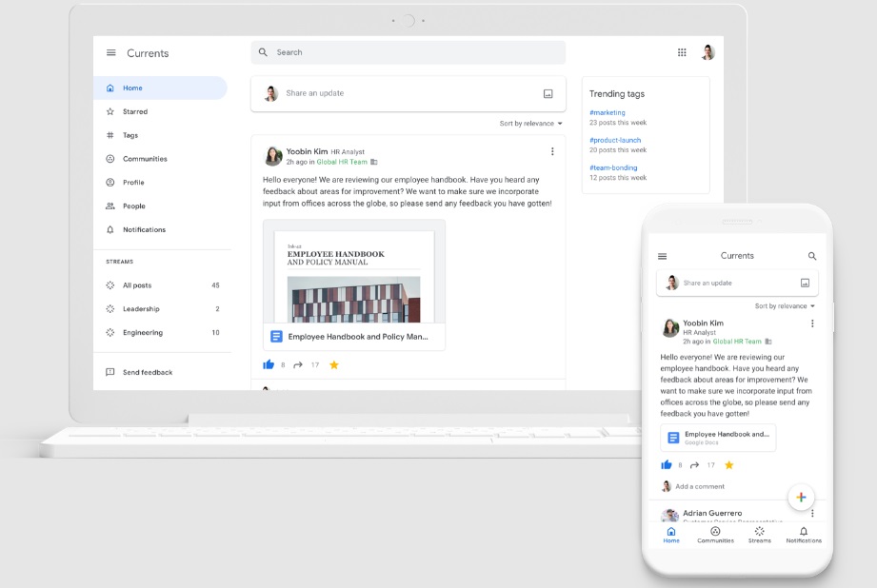The image size is (877, 588).
Task: Click the Currents title in laptop header
Action: pyautogui.click(x=148, y=53)
